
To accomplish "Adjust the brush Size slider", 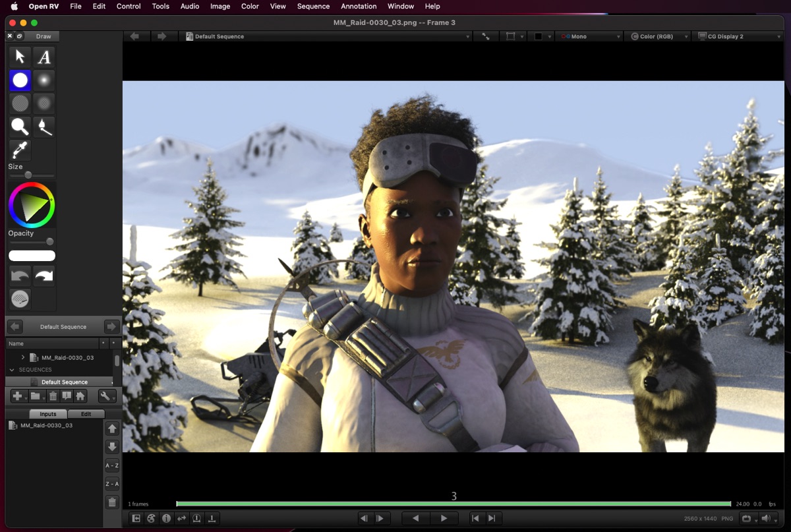I will tap(32, 175).
